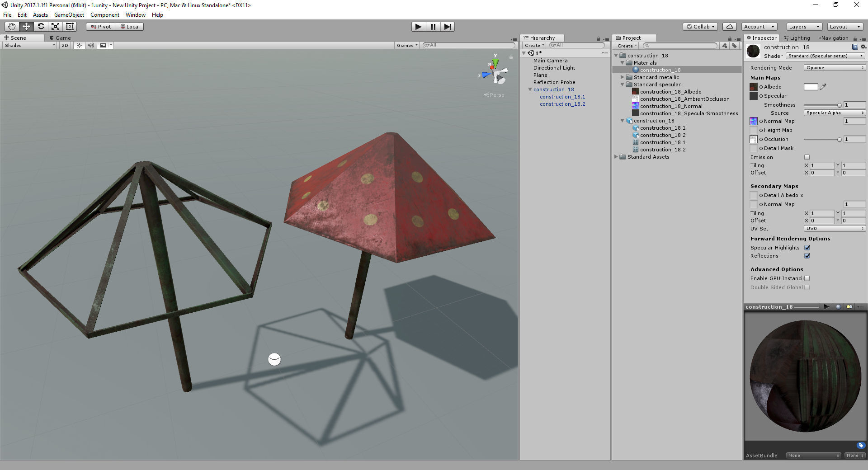Collapse construction_18 in Hierarchy
This screenshot has height=470, width=868.
click(530, 89)
